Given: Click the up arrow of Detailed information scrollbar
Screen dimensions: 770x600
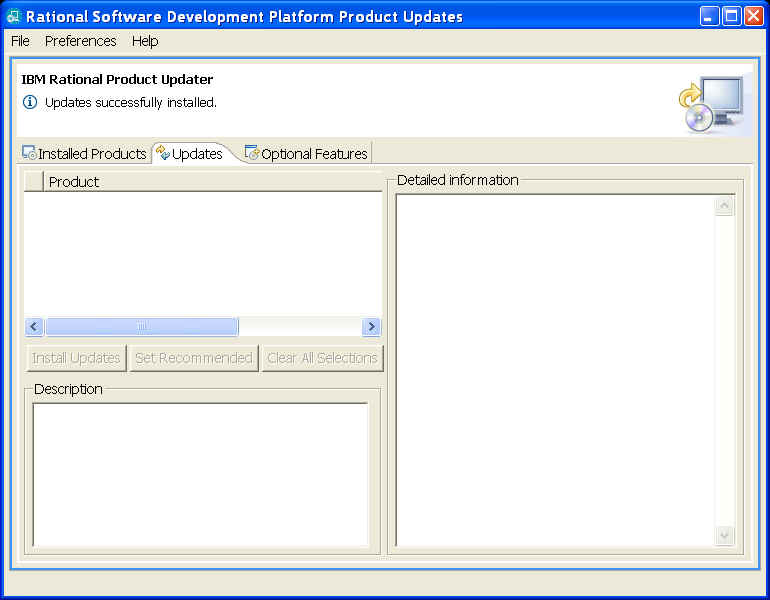Looking at the screenshot, I should [x=724, y=206].
